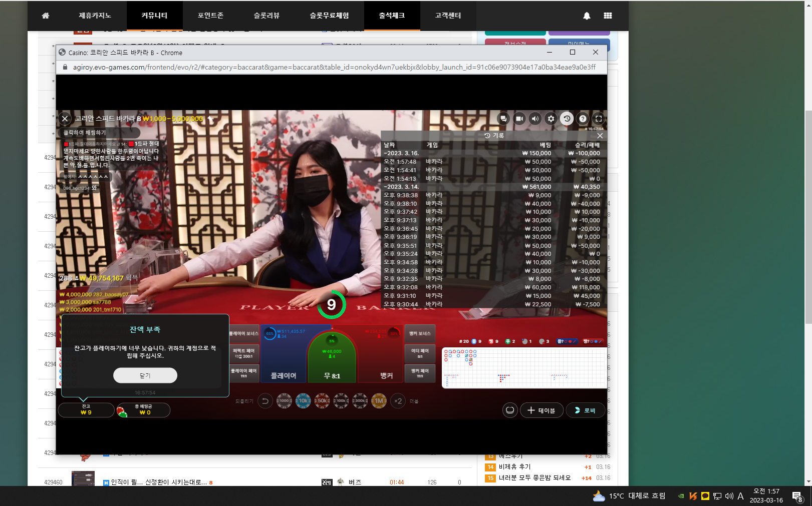Select the 300k chip
812x506 pixels.
coord(360,401)
